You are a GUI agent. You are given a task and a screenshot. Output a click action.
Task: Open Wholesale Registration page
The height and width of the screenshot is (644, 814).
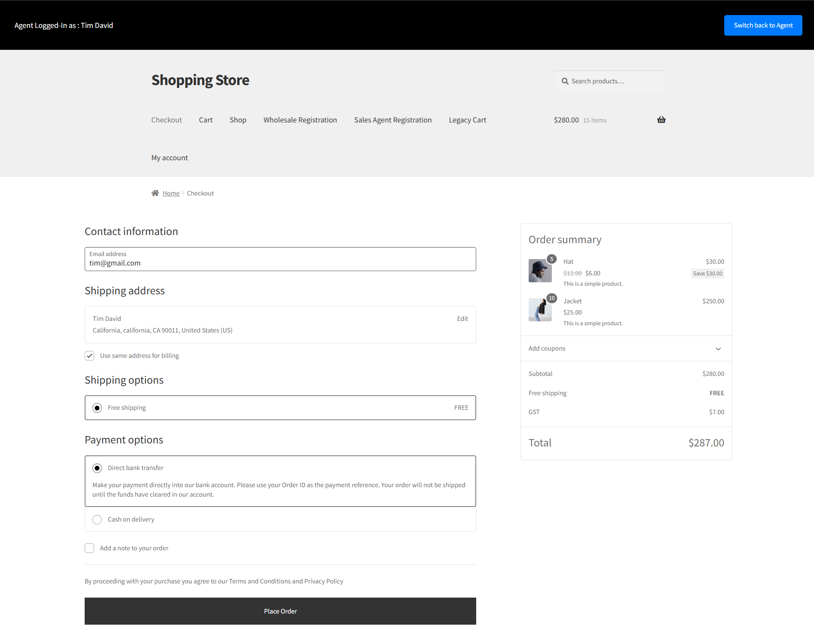tap(300, 120)
